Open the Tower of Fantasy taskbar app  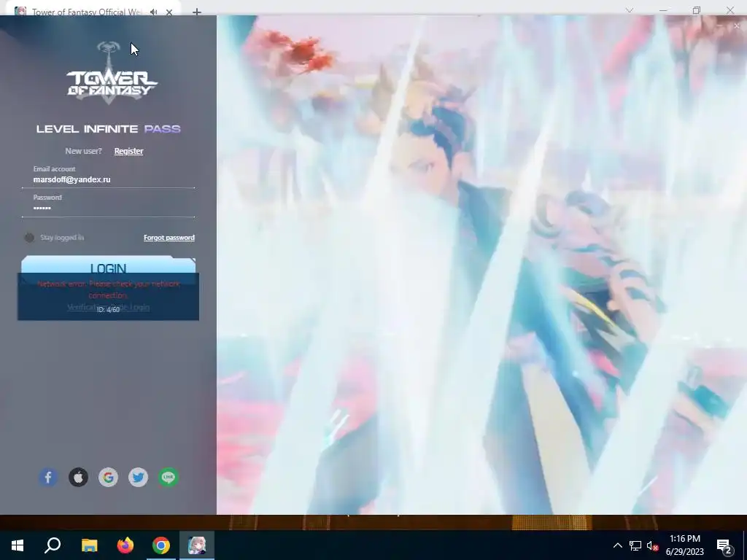(x=197, y=545)
